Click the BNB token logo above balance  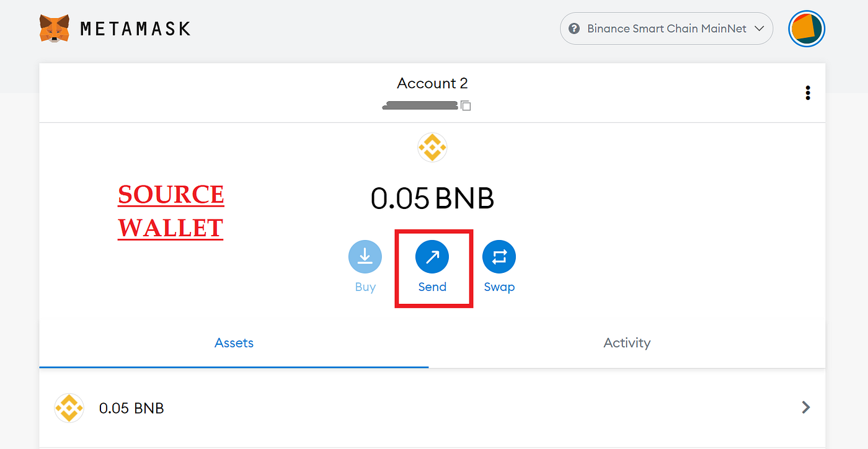coord(432,148)
